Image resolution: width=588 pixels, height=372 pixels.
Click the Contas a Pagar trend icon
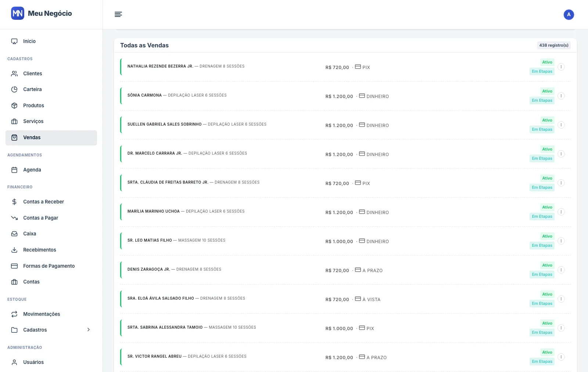[x=14, y=218]
